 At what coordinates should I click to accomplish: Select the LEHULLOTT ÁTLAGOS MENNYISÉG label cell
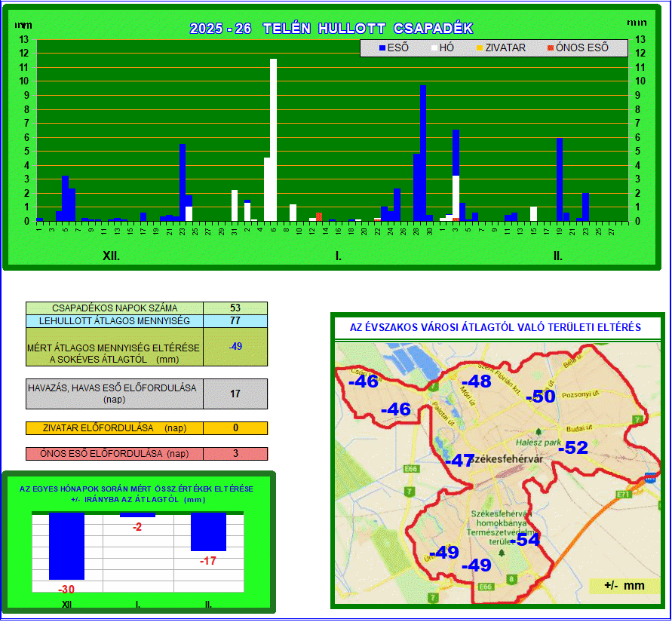(x=115, y=321)
